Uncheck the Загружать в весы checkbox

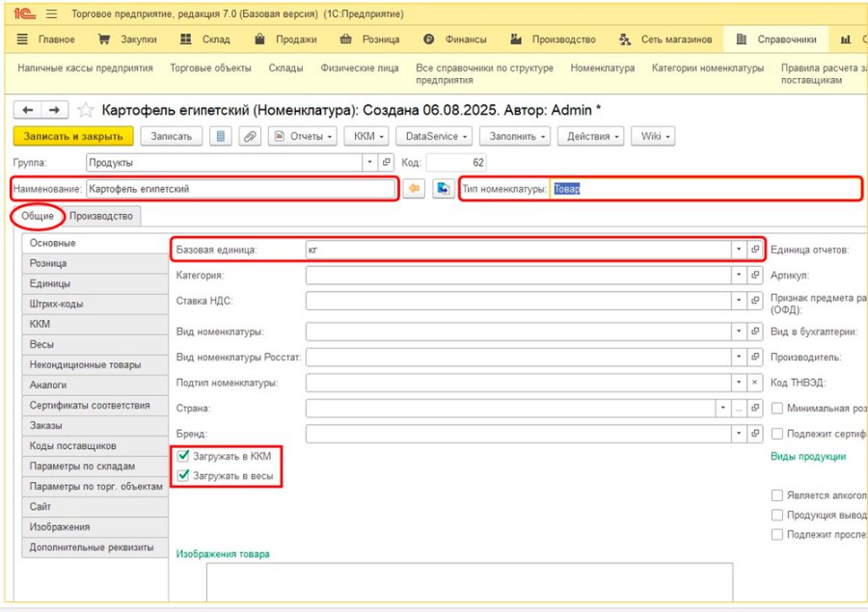pos(183,475)
